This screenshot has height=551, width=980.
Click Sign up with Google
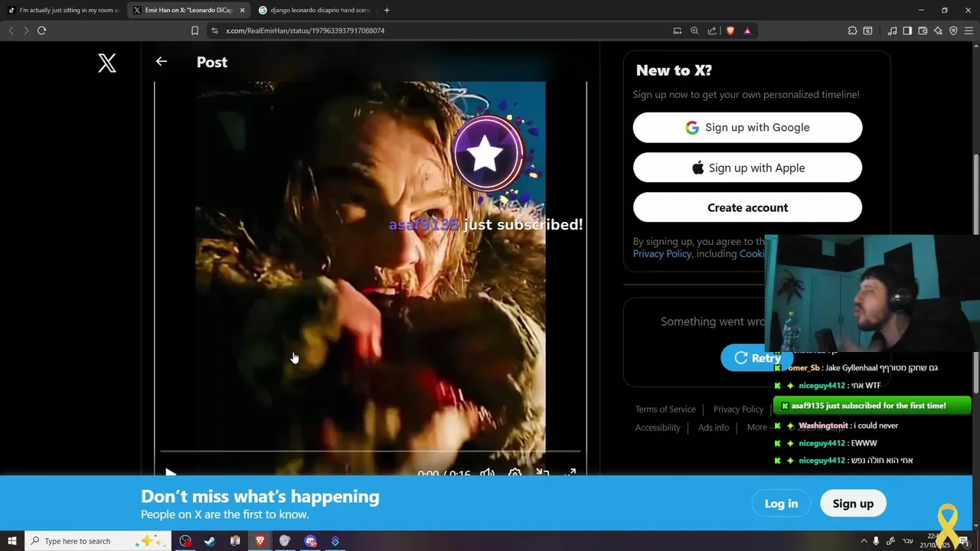(747, 128)
